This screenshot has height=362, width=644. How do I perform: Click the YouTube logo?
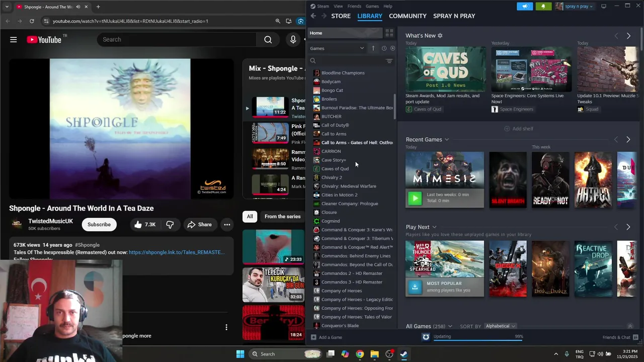pyautogui.click(x=44, y=40)
